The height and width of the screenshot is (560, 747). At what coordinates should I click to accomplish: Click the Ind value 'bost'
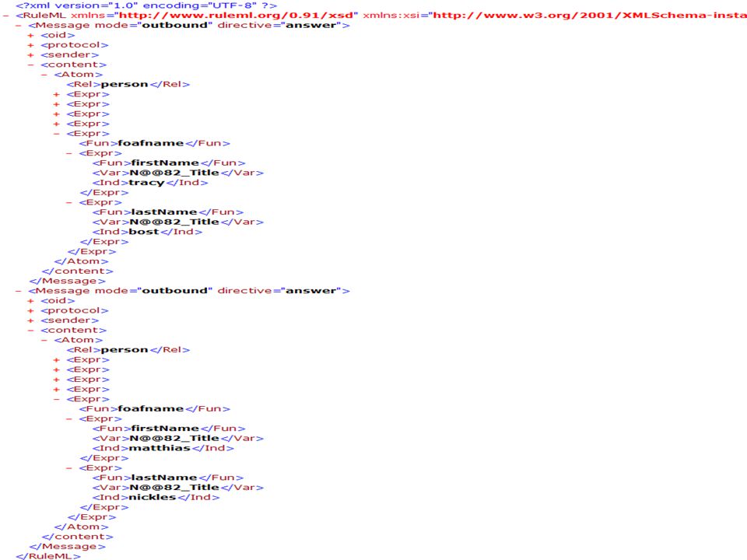coord(144,232)
